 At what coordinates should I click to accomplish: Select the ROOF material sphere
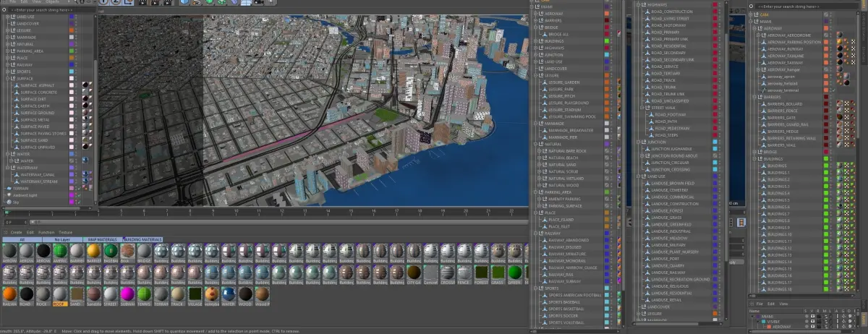coord(60,294)
